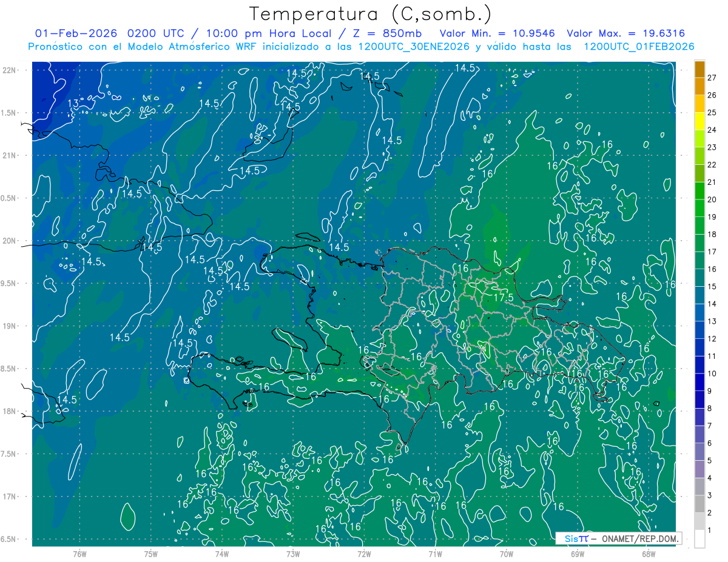Click the color legend value "10"

pos(712,373)
